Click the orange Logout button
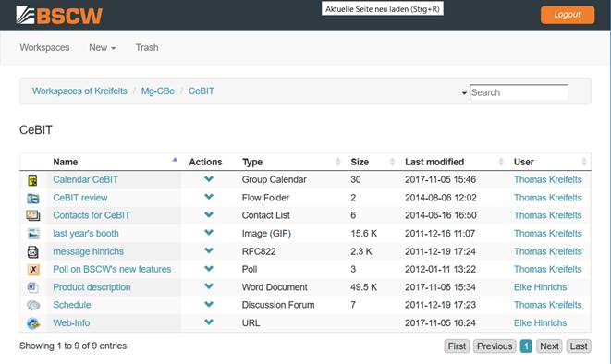Image resolution: width=611 pixels, height=364 pixels. pyautogui.click(x=568, y=15)
